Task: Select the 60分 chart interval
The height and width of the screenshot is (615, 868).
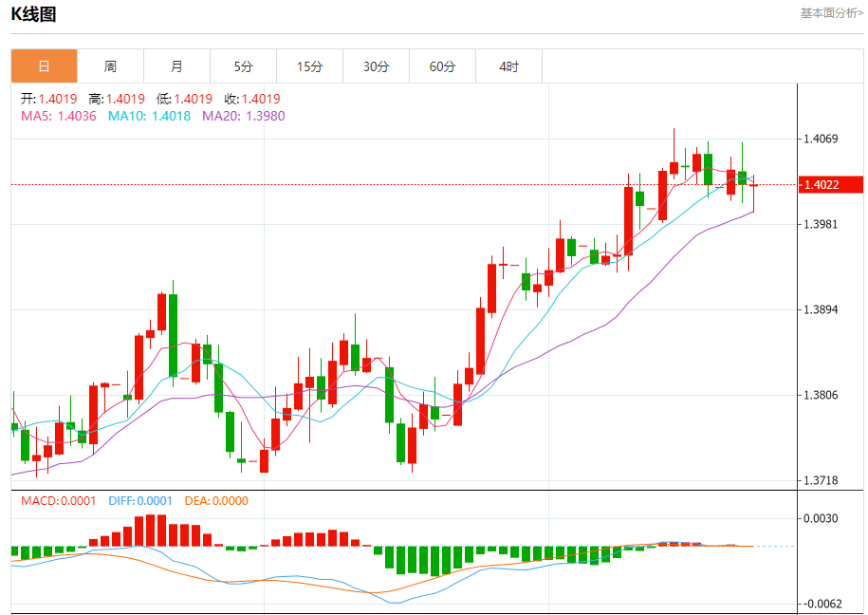Action: (442, 66)
